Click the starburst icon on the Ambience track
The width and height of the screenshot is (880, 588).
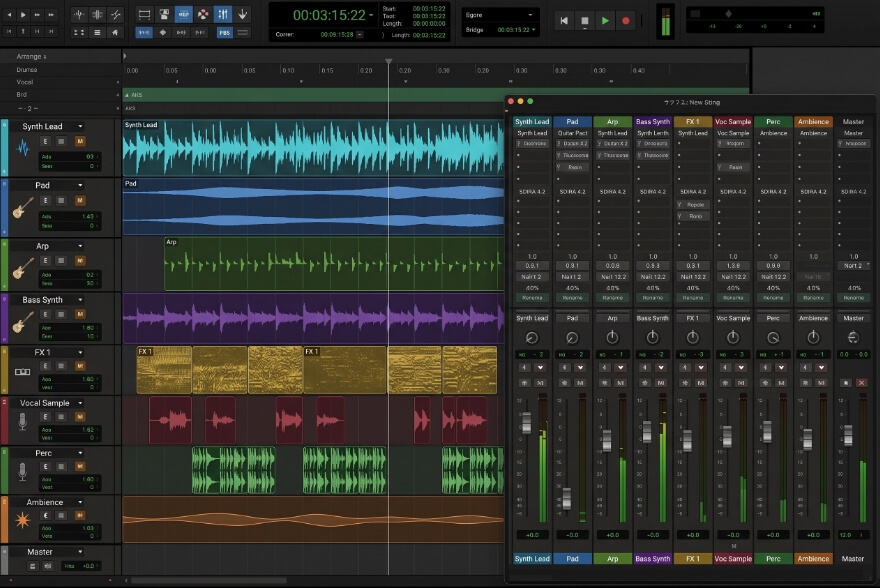22,520
